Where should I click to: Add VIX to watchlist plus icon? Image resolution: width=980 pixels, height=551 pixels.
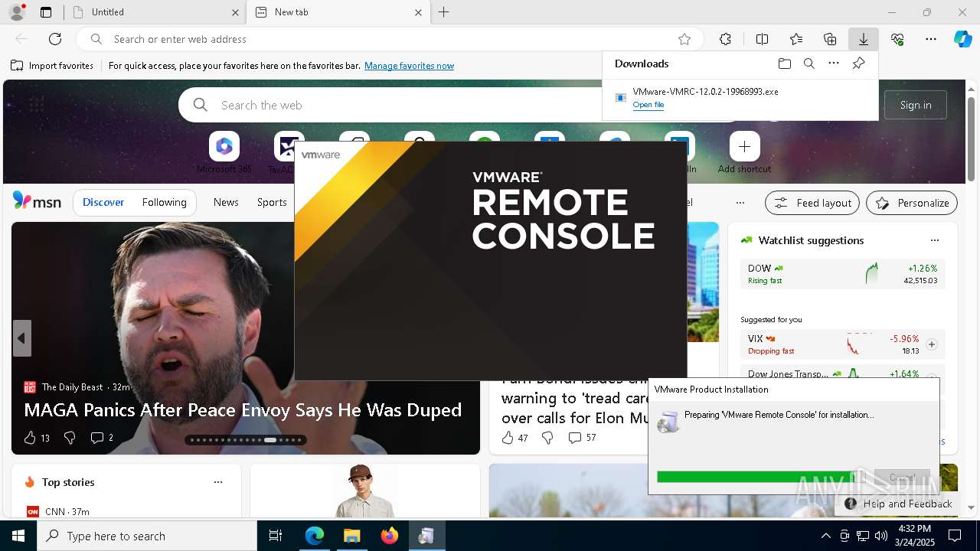point(932,344)
